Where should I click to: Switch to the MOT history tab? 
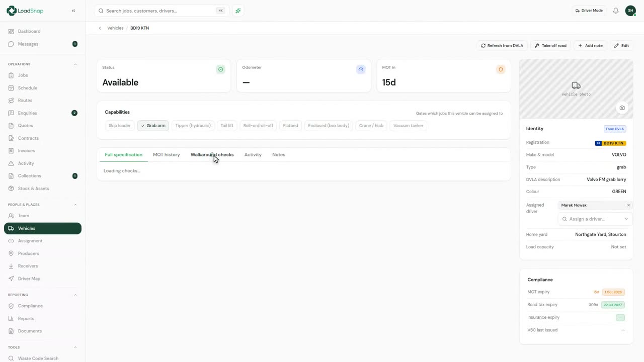tap(167, 155)
